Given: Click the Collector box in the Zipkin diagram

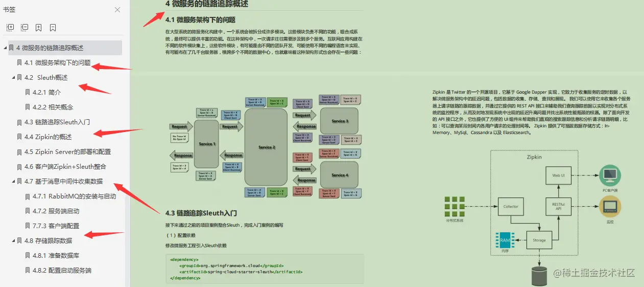Looking at the screenshot, I should (511, 207).
